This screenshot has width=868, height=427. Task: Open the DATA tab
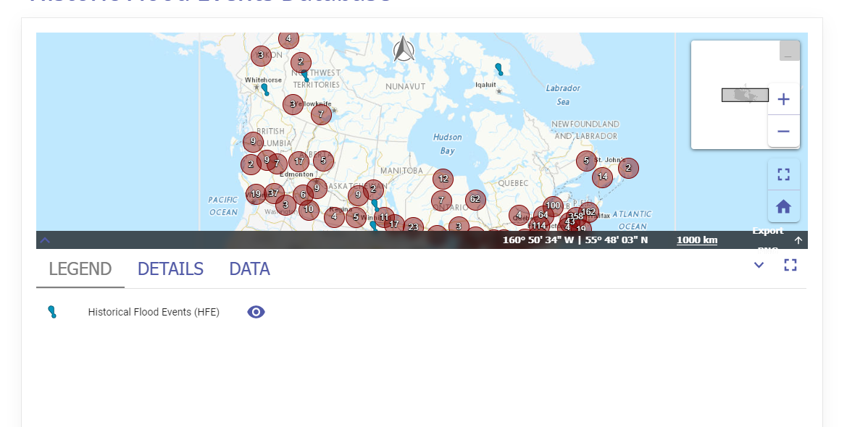[x=249, y=269]
